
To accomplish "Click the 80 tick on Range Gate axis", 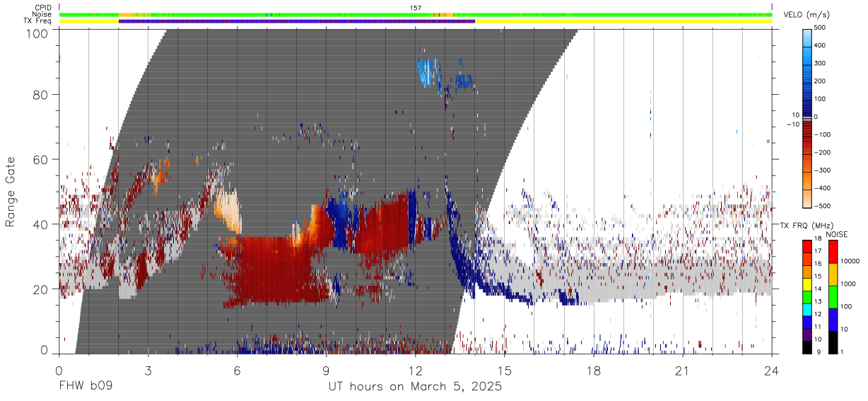I will tap(41, 95).
